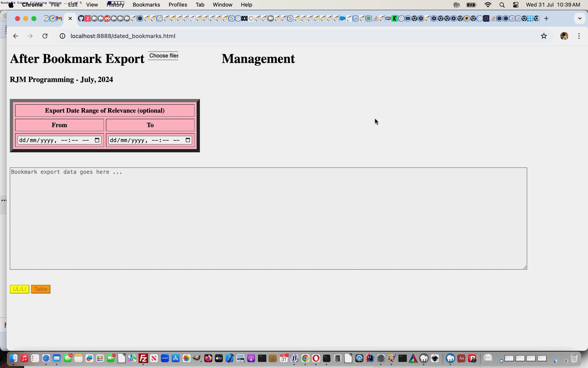Close the current active tab
Image resolution: width=588 pixels, height=368 pixels.
[x=70, y=18]
